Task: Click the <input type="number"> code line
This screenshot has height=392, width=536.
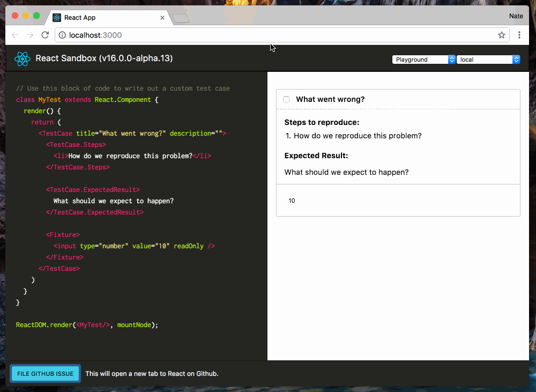Action: click(134, 246)
